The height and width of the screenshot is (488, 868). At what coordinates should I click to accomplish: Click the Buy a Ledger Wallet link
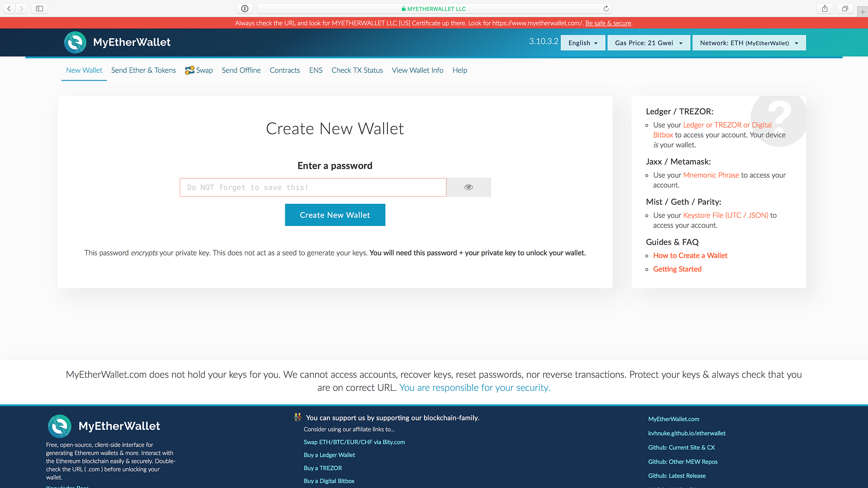329,455
